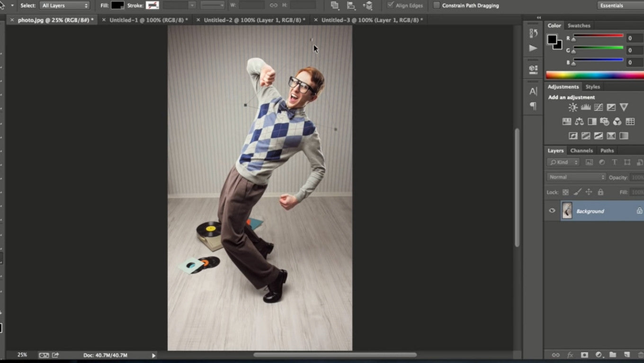Switch to the Styles tab
644x363 pixels.
(x=592, y=87)
